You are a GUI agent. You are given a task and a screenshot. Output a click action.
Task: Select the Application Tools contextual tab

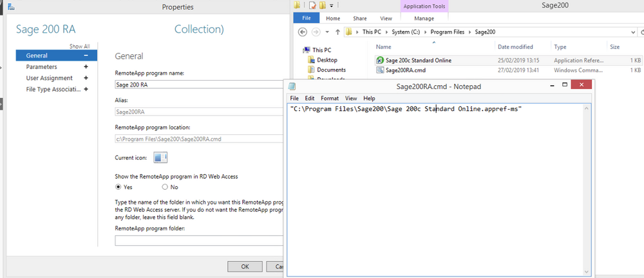pyautogui.click(x=424, y=6)
